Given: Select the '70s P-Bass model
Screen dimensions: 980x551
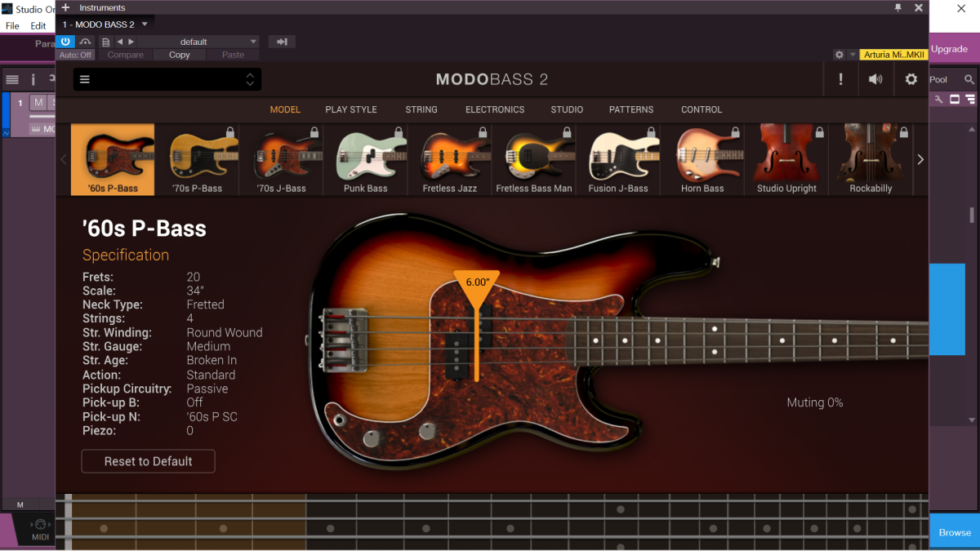Looking at the screenshot, I should [x=197, y=159].
